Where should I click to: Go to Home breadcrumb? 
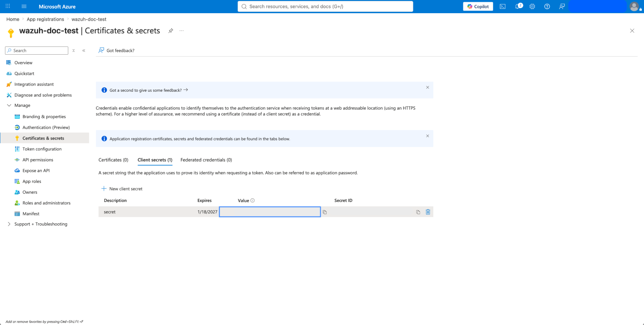13,19
